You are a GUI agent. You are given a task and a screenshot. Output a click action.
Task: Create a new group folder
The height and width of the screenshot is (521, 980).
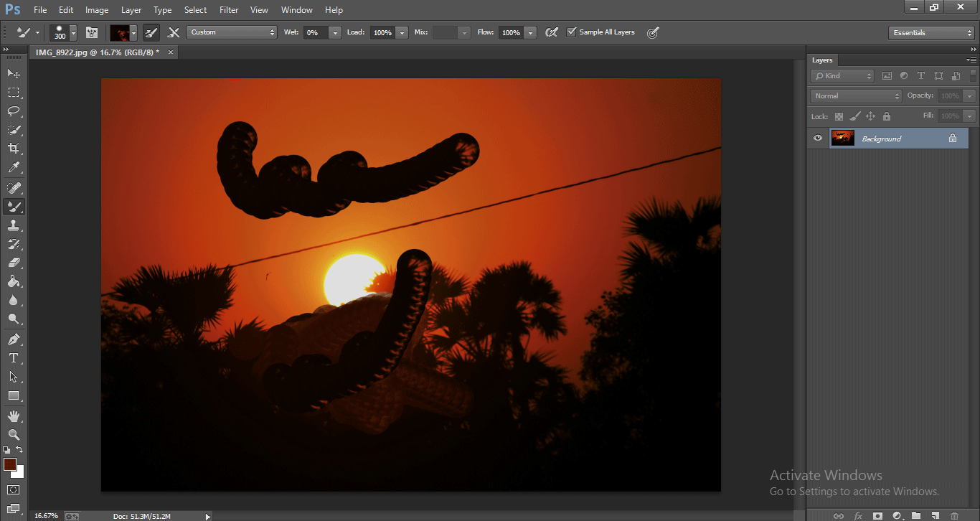click(x=916, y=515)
